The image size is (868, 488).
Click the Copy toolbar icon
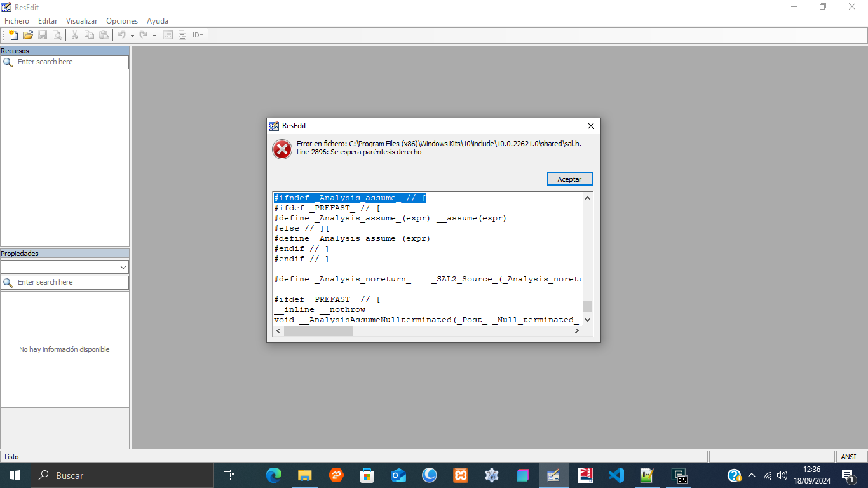[89, 36]
